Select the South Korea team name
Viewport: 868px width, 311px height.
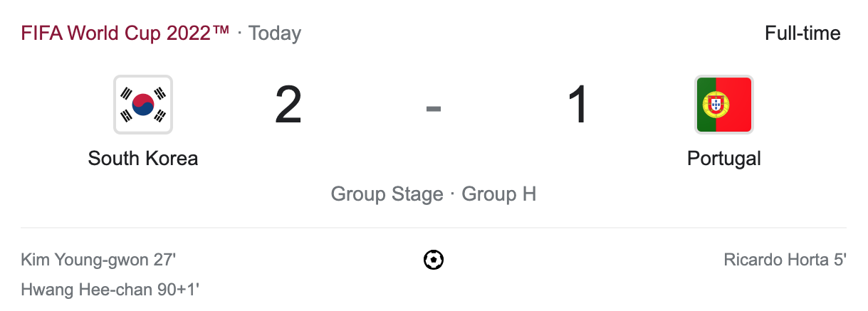coord(143,158)
